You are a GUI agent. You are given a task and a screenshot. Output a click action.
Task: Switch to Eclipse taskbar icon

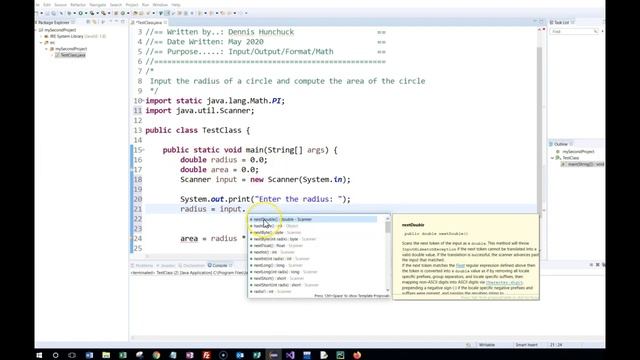click(x=273, y=355)
